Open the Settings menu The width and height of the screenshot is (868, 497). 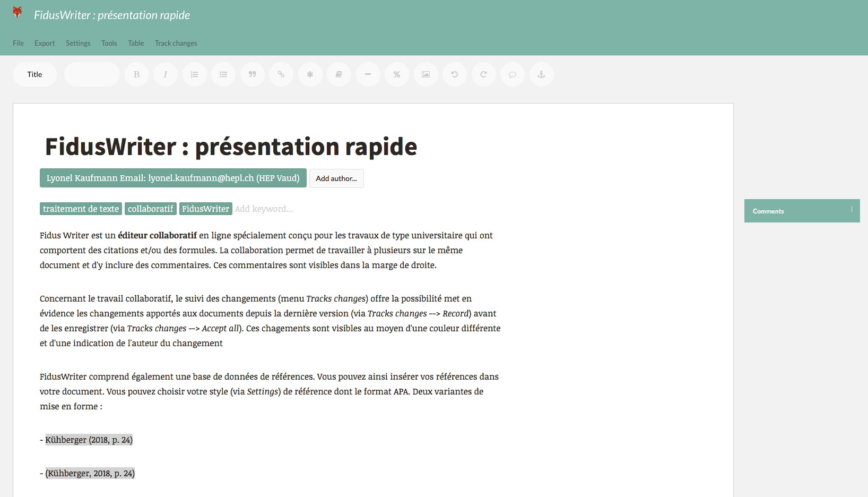(78, 43)
